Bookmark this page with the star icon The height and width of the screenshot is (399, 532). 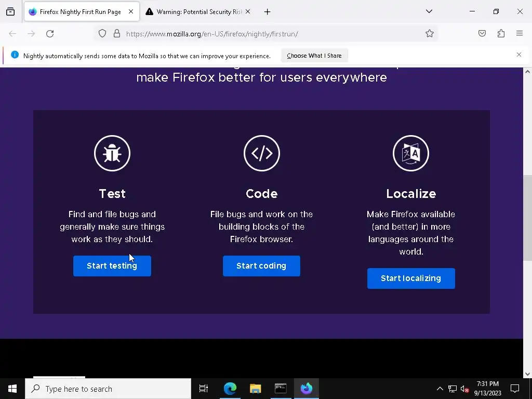[430, 34]
